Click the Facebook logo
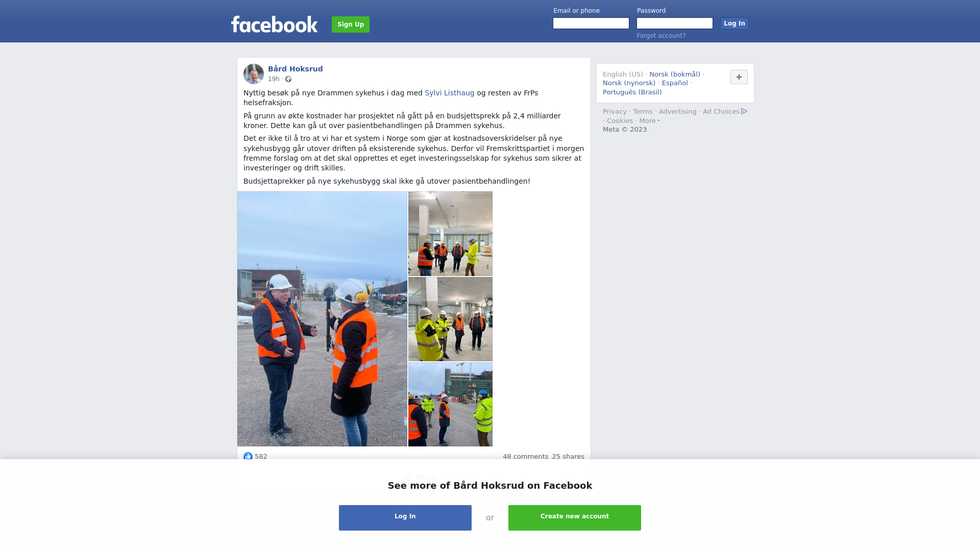 pos(274,24)
